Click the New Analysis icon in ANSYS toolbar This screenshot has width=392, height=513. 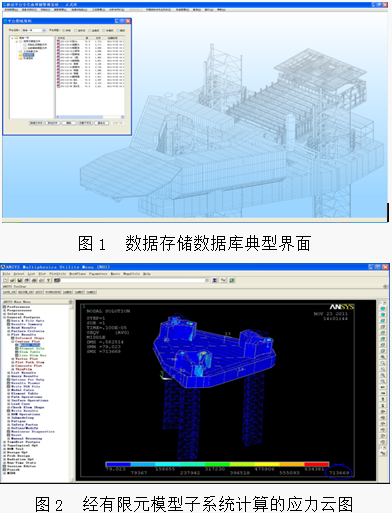tap(5, 280)
